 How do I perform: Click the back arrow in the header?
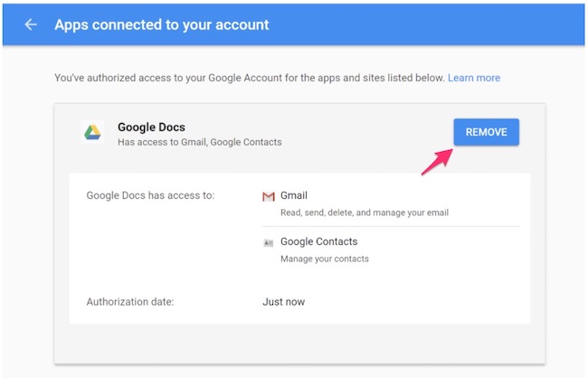[31, 24]
